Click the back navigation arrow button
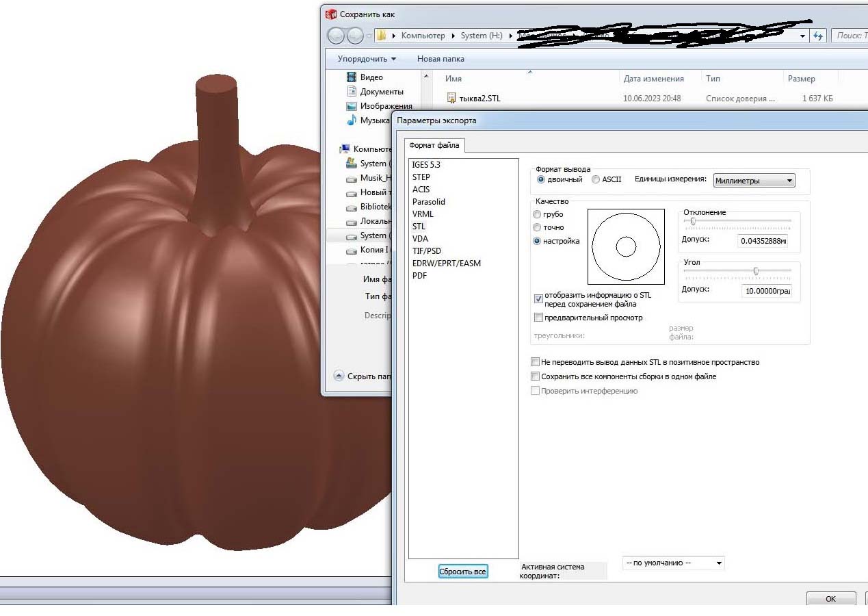The width and height of the screenshot is (868, 616). point(336,36)
